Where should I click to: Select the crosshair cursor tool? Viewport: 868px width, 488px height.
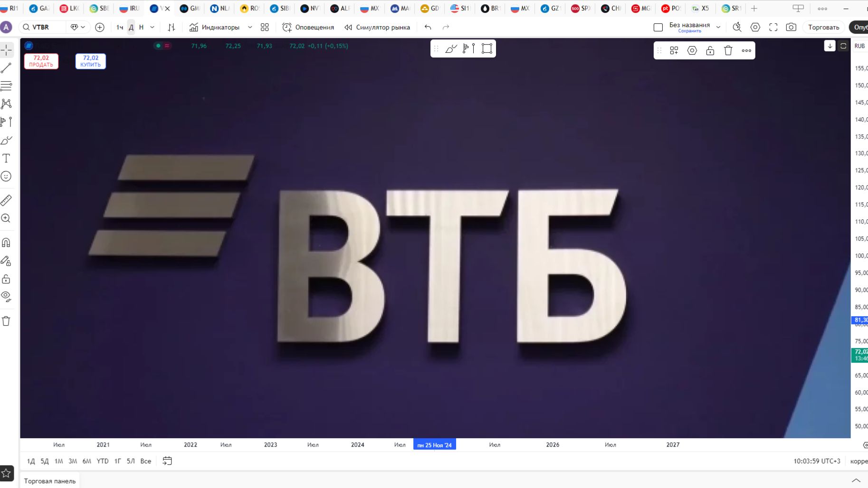pos(6,50)
